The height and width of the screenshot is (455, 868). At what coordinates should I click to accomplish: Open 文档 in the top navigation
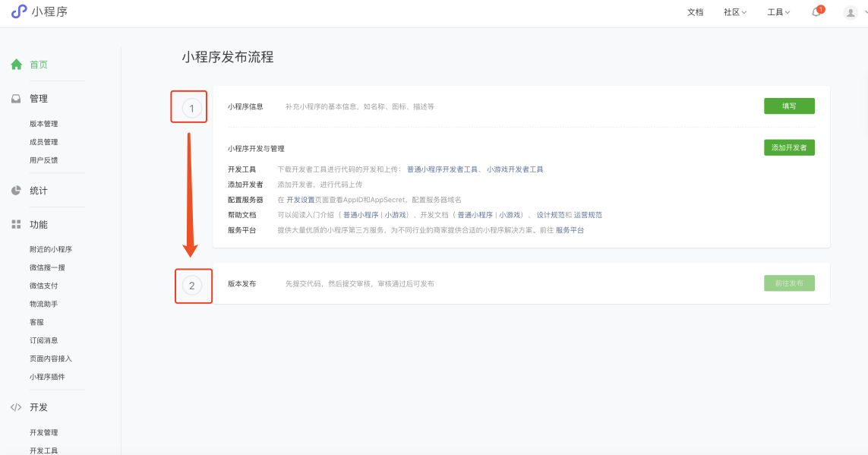[x=695, y=12]
